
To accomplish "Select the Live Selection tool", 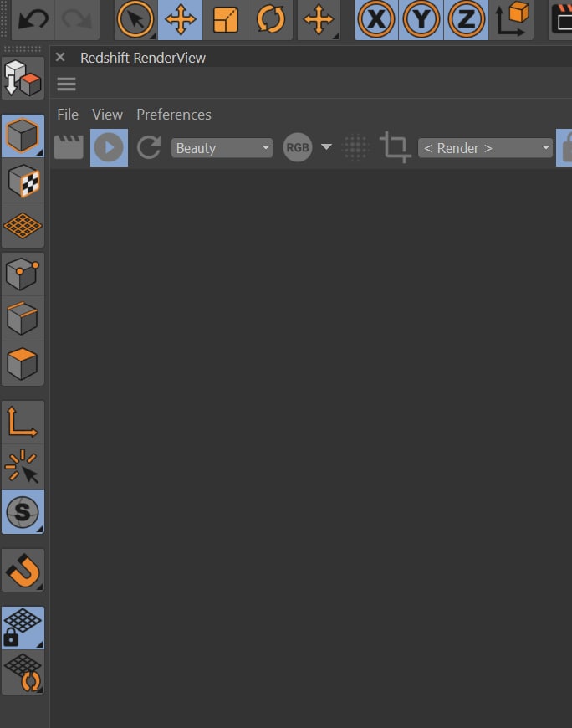I will tap(135, 19).
